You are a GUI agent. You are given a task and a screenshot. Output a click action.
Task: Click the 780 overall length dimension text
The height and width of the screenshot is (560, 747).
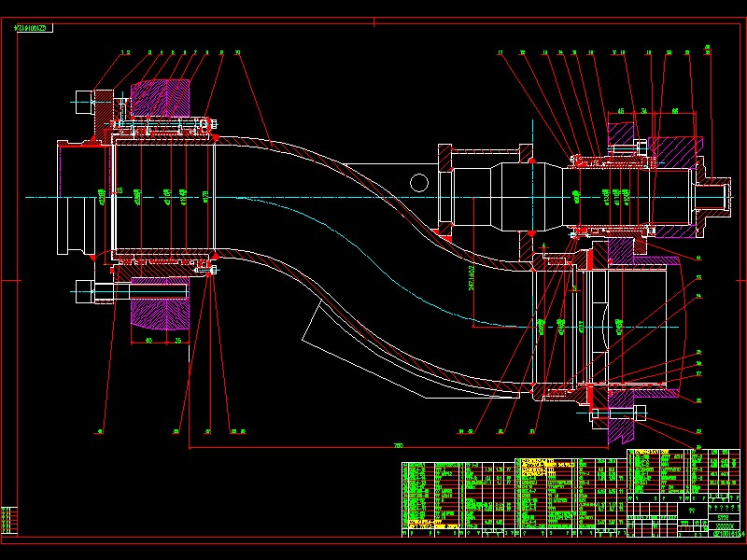tap(397, 445)
